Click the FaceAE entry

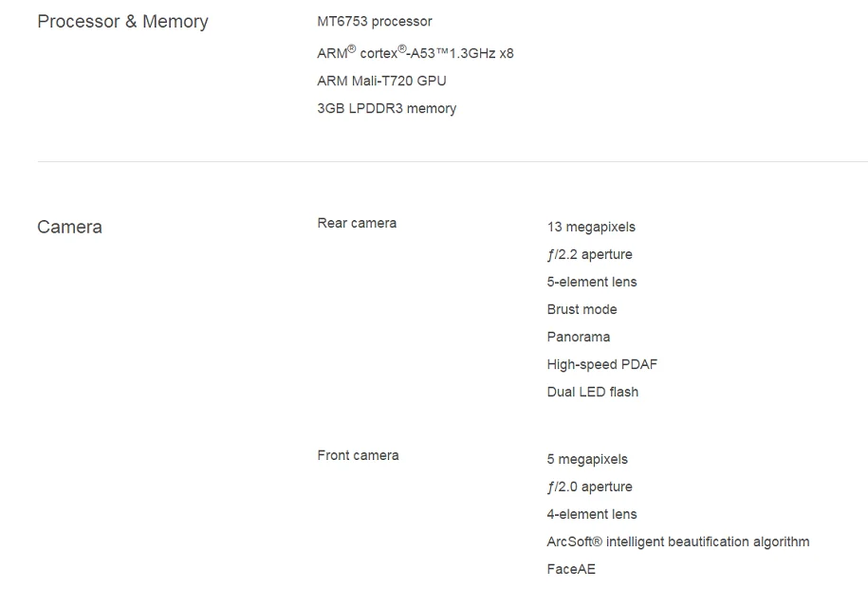[x=571, y=569]
